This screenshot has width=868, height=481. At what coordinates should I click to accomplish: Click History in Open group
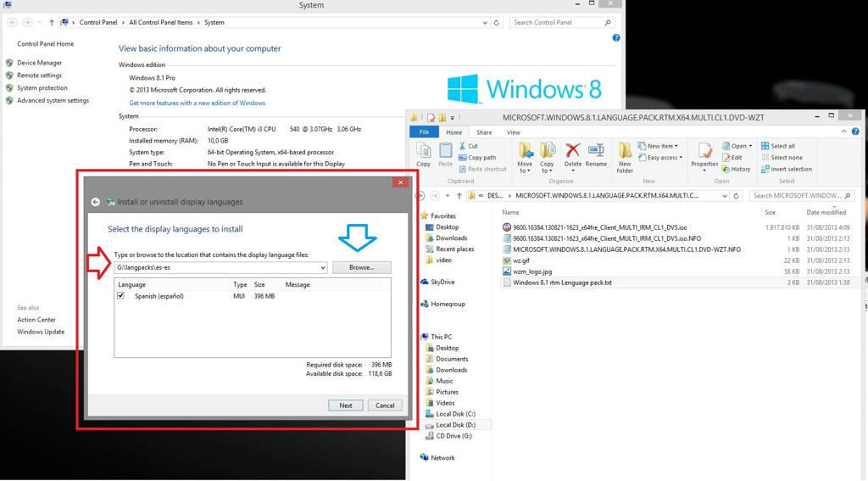pyautogui.click(x=737, y=170)
